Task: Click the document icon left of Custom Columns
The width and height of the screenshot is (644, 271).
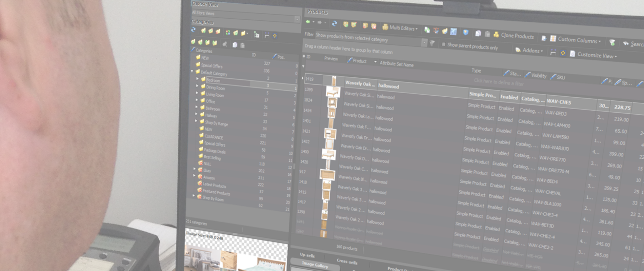Action: coord(543,38)
